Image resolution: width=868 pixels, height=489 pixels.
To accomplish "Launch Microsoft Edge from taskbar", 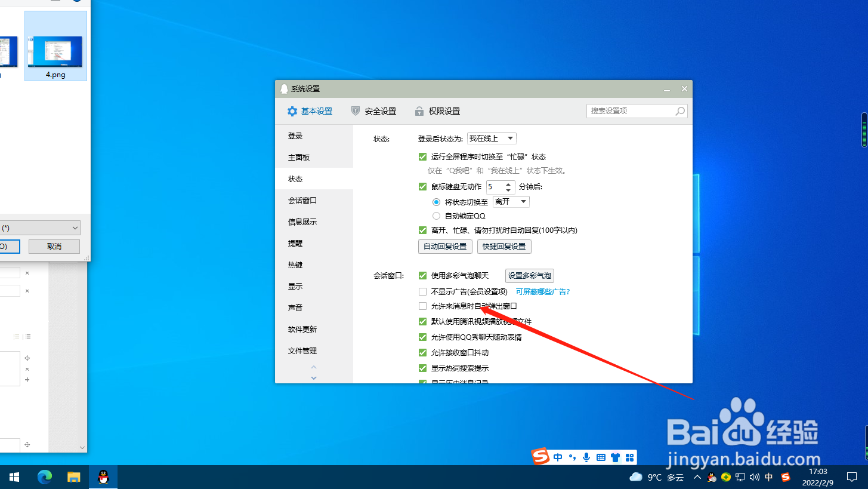I will point(45,477).
